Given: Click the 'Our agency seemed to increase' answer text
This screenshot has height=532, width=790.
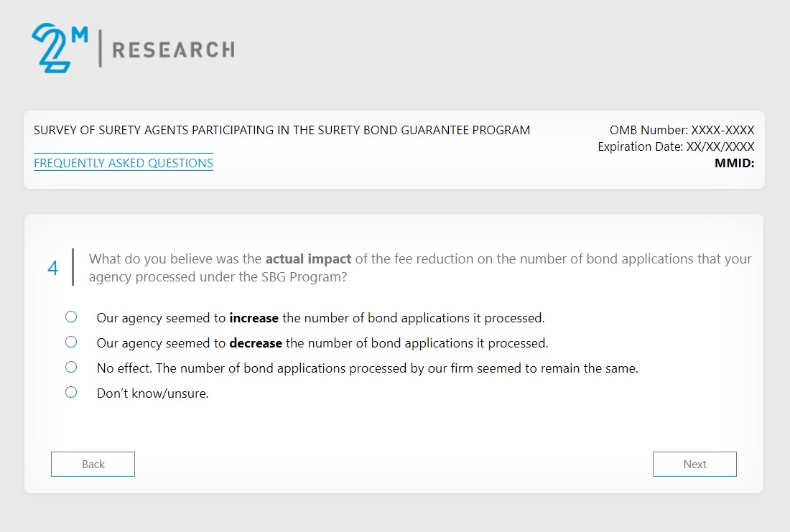Looking at the screenshot, I should click(x=320, y=317).
